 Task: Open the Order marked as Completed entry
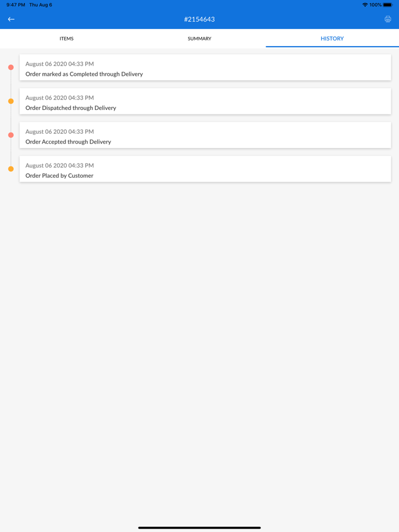click(205, 68)
